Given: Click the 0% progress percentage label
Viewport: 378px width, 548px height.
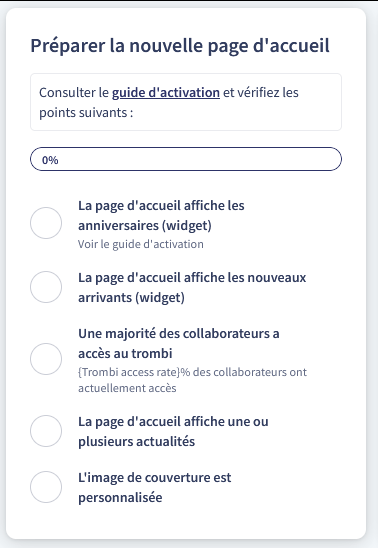Looking at the screenshot, I should point(50,160).
